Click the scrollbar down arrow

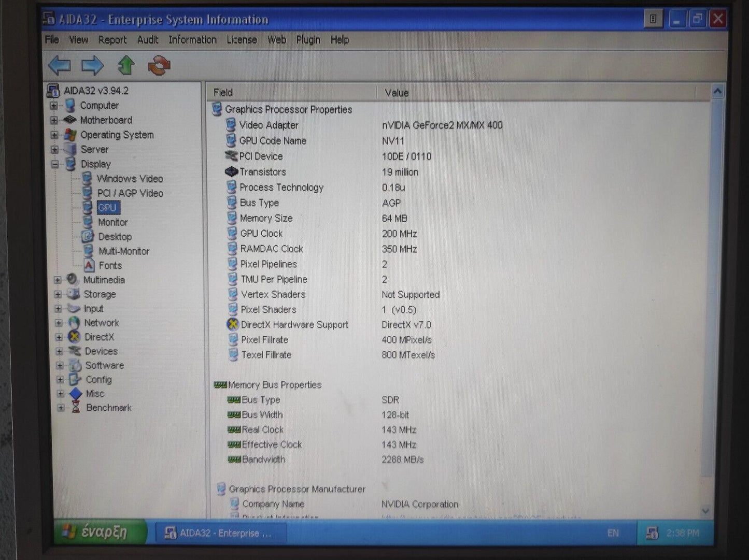click(x=705, y=511)
